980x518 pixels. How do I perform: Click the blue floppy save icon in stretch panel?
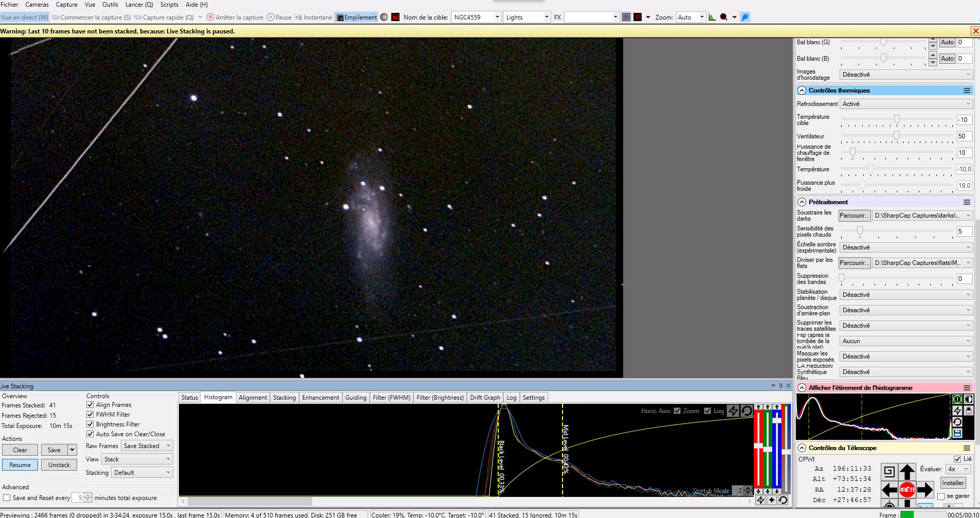957,433
